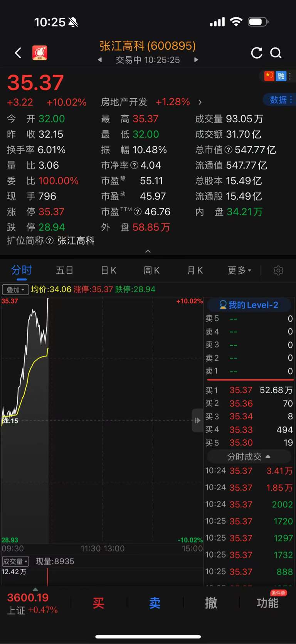Tap the 买 buy button
The width and height of the screenshot is (296, 644).
[x=99, y=603]
